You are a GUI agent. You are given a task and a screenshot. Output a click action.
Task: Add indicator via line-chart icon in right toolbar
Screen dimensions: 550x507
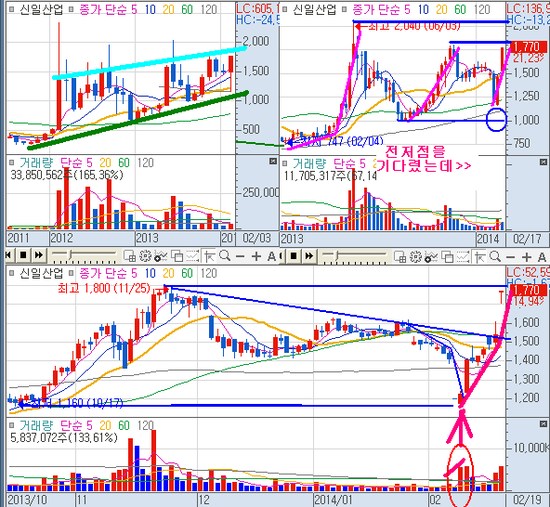point(431,256)
